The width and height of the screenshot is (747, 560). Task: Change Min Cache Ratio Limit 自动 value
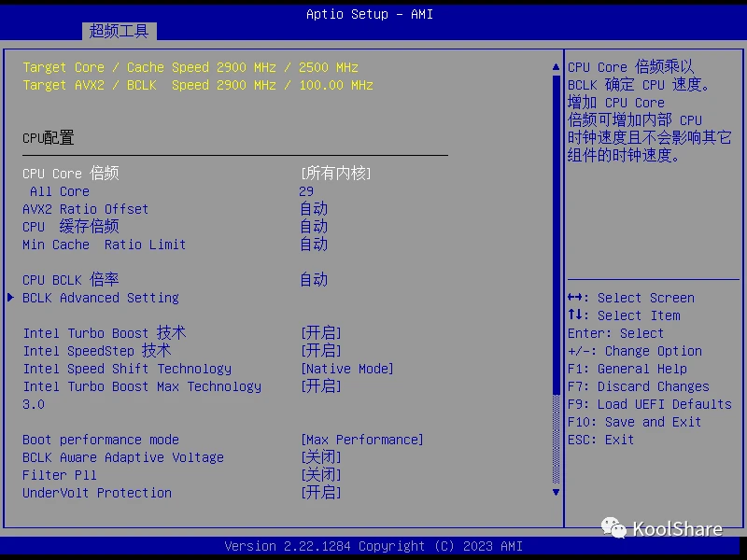pos(314,245)
